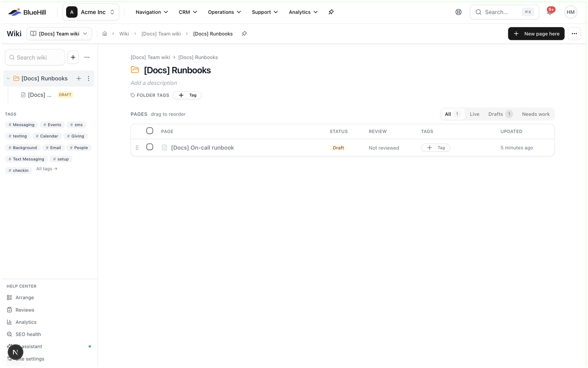Focus the Search wiki input field
The height and width of the screenshot is (368, 588).
tap(35, 58)
